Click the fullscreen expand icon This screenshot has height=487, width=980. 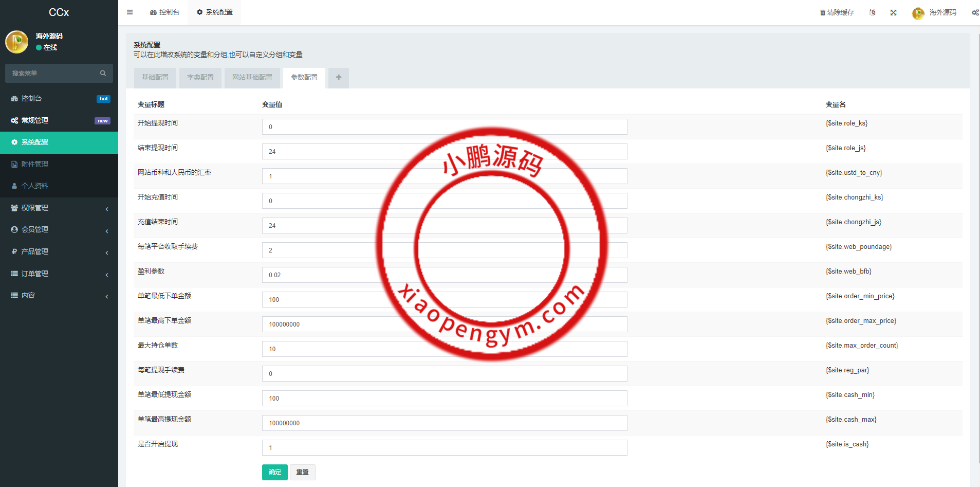pyautogui.click(x=894, y=13)
